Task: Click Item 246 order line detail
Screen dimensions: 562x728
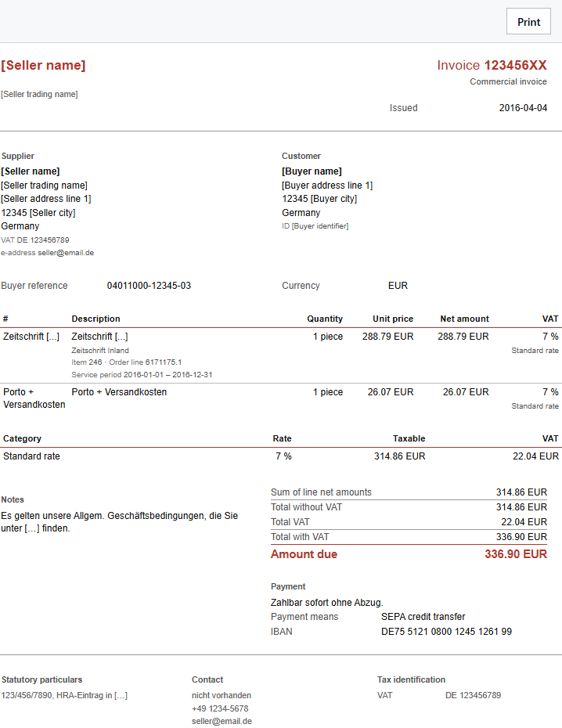Action: coord(127,362)
